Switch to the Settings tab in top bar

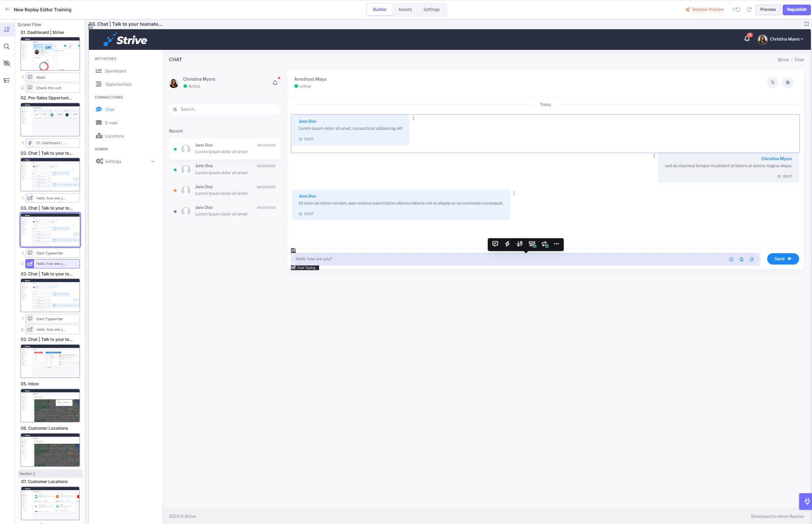point(432,9)
